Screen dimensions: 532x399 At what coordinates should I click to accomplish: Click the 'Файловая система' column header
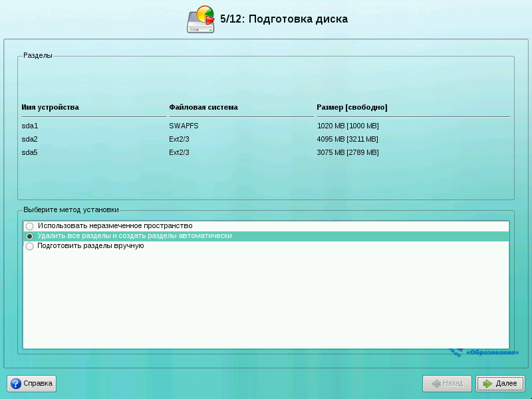click(x=203, y=107)
